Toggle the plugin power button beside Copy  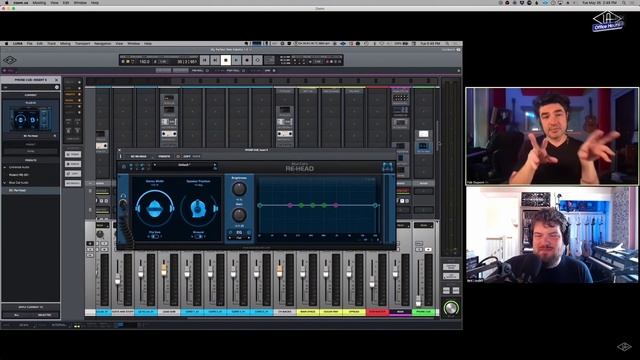click(x=178, y=156)
